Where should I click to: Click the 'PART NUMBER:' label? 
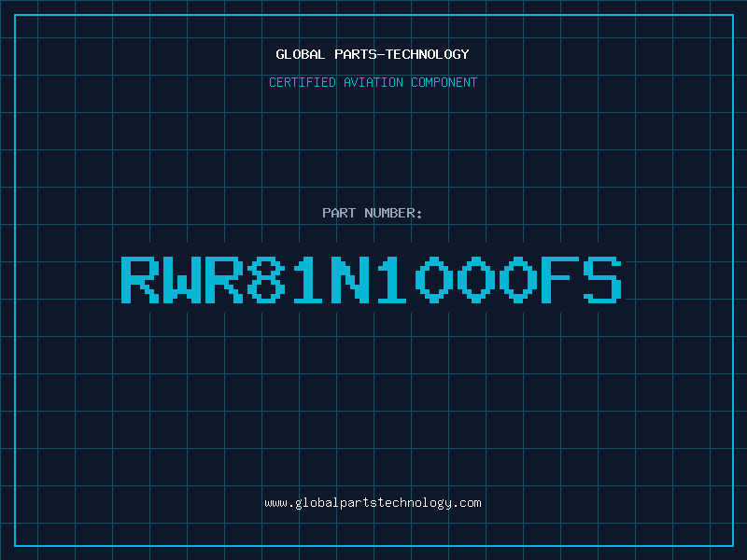click(373, 213)
